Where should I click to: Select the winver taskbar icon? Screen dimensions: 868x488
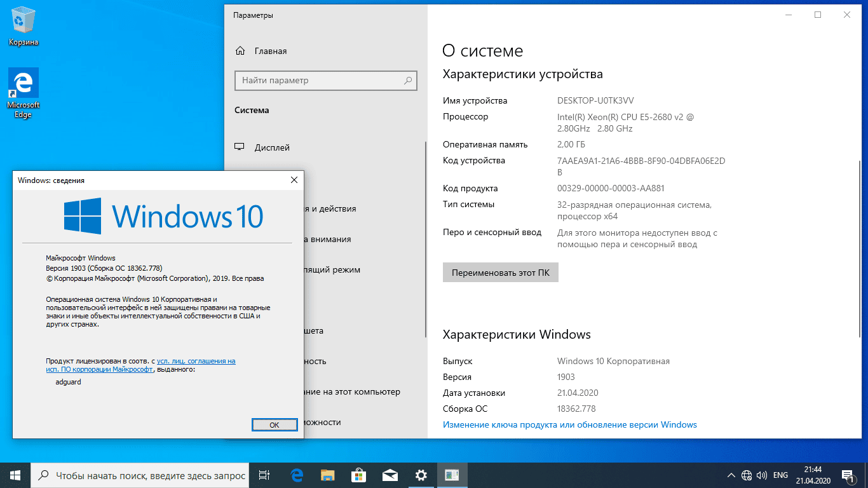452,475
